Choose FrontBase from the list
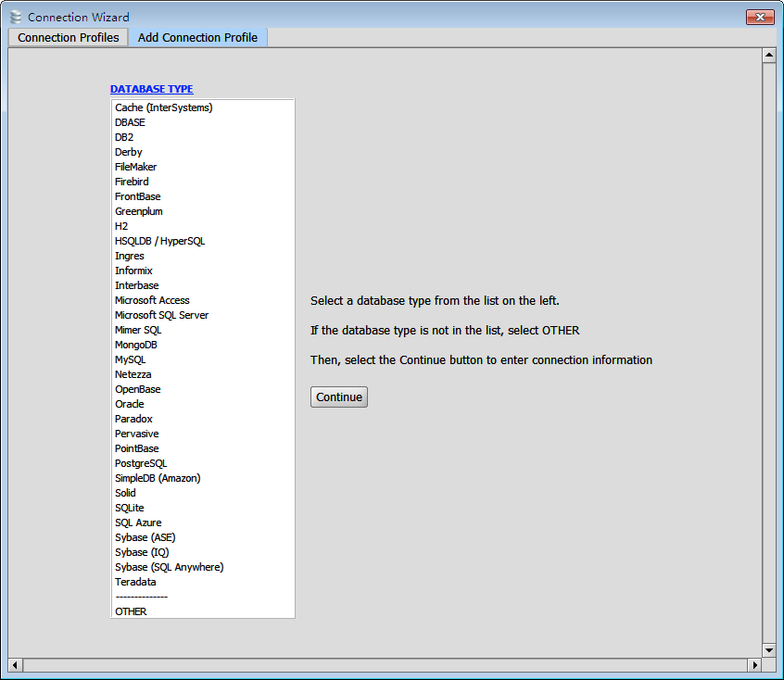784x680 pixels. [x=203, y=196]
